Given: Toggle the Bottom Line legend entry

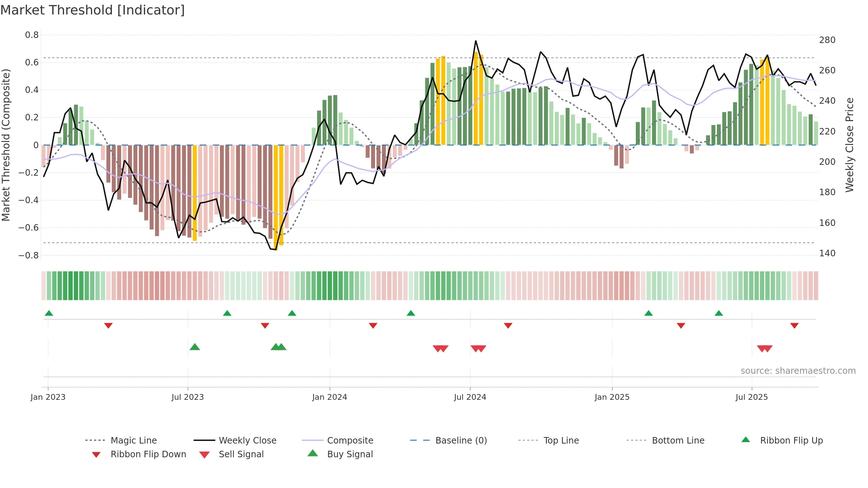Looking at the screenshot, I should point(665,440).
